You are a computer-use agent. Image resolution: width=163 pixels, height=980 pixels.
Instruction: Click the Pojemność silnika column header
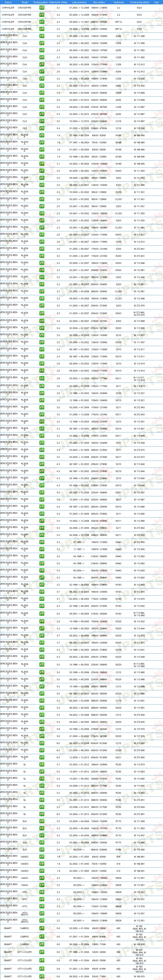pyautogui.click(x=58, y=2)
